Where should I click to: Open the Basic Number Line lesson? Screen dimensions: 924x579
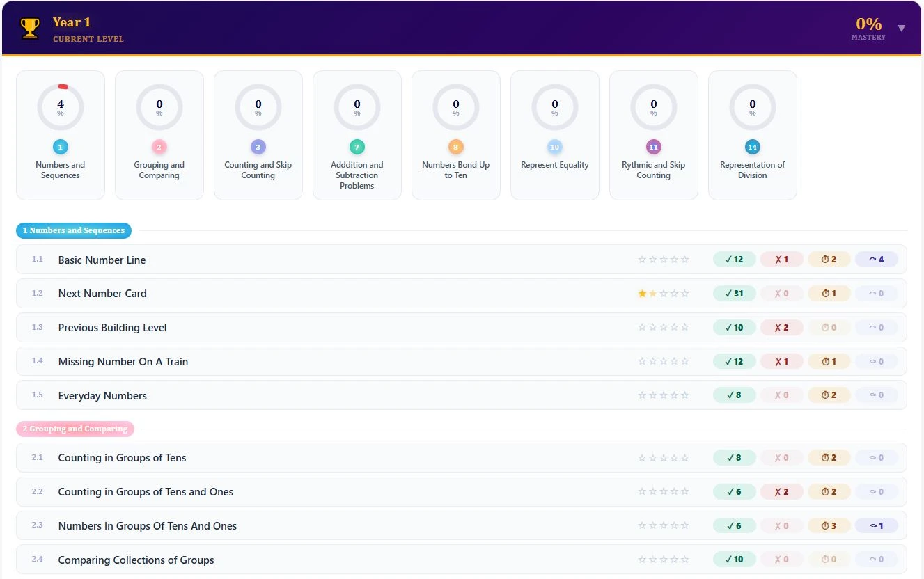[x=102, y=260]
